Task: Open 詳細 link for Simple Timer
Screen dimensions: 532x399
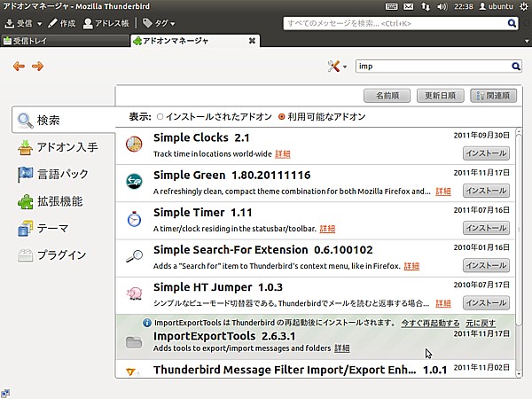Action: 327,229
